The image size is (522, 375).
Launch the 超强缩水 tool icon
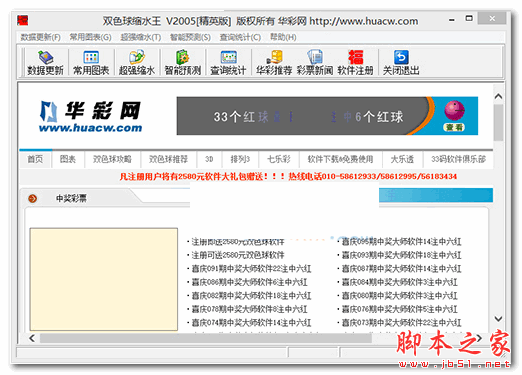pos(137,63)
